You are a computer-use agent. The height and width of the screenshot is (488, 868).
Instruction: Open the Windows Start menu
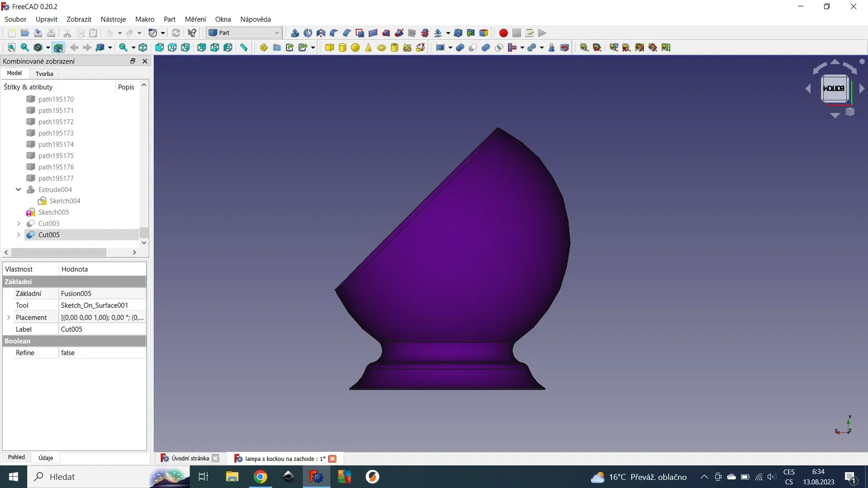point(14,477)
